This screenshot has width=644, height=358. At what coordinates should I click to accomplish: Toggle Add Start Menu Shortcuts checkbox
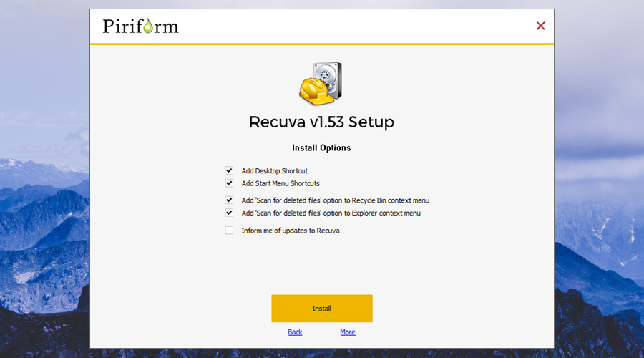tap(229, 183)
